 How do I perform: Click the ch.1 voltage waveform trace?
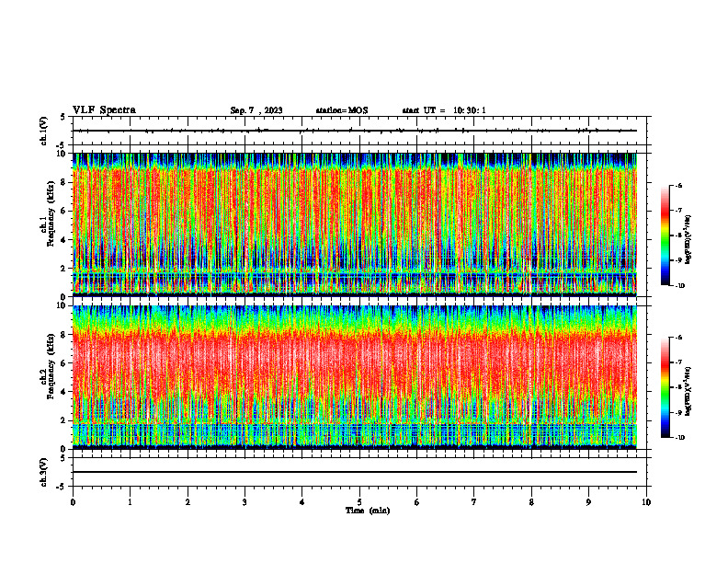coord(355,131)
